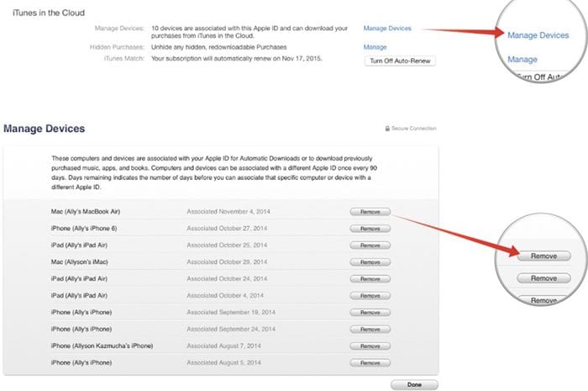Select iPhone (Ally's iPhone 6) device name
588x391 pixels.
point(84,228)
